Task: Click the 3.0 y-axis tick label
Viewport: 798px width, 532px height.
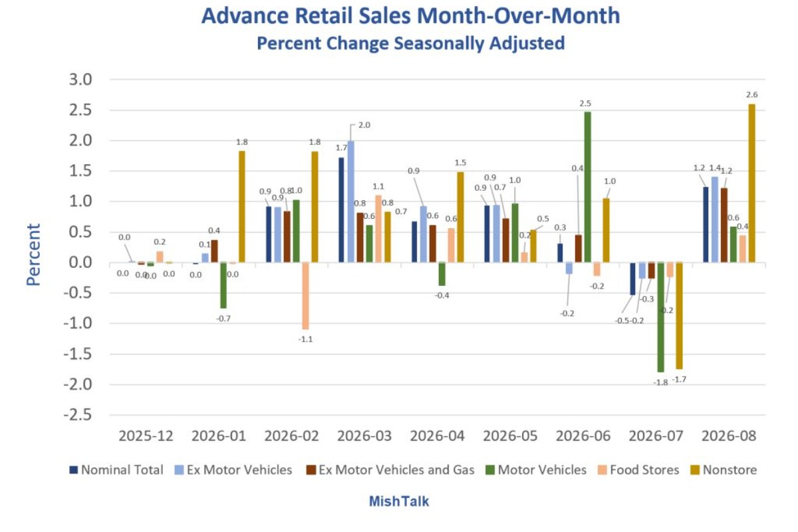Action: click(80, 80)
